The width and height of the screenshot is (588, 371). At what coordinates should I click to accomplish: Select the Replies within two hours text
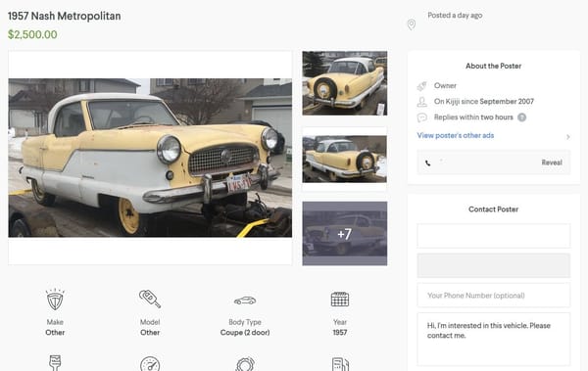pyautogui.click(x=473, y=117)
